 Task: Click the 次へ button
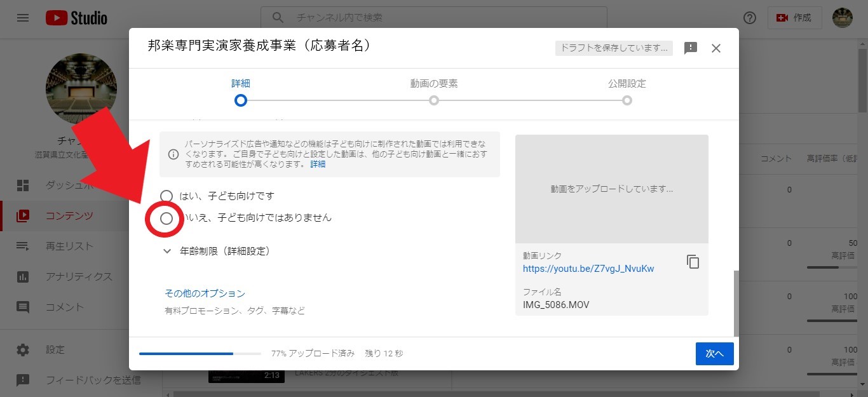point(715,354)
